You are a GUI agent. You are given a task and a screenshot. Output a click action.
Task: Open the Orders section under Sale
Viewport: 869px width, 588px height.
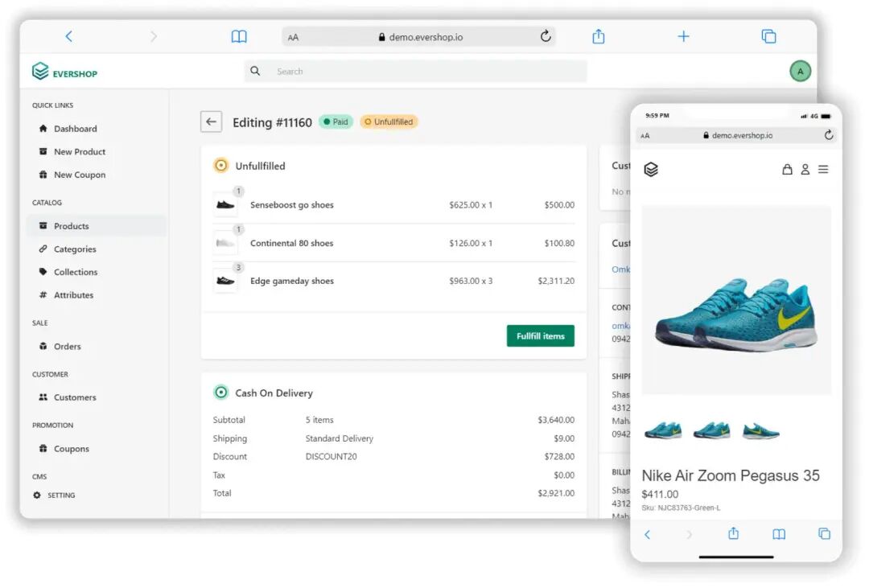click(68, 346)
